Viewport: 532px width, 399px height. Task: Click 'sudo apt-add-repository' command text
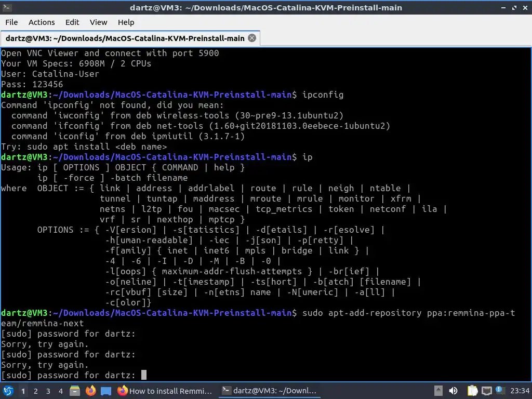click(362, 313)
